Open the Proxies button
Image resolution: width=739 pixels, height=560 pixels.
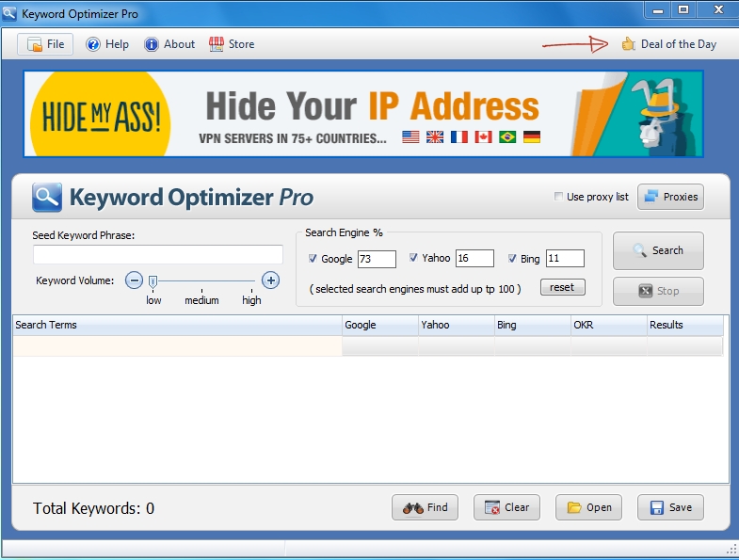[x=670, y=197]
